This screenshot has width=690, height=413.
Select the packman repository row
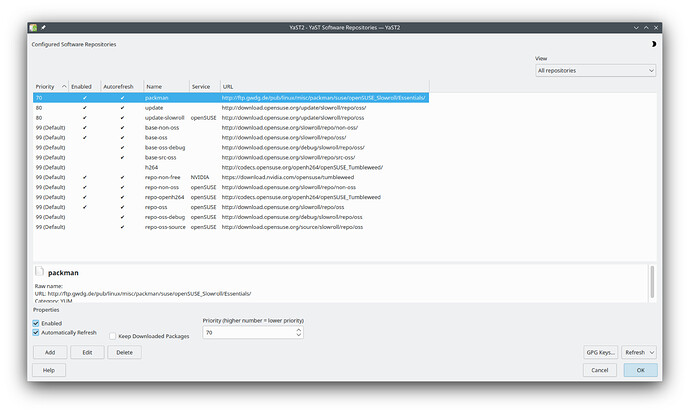231,98
